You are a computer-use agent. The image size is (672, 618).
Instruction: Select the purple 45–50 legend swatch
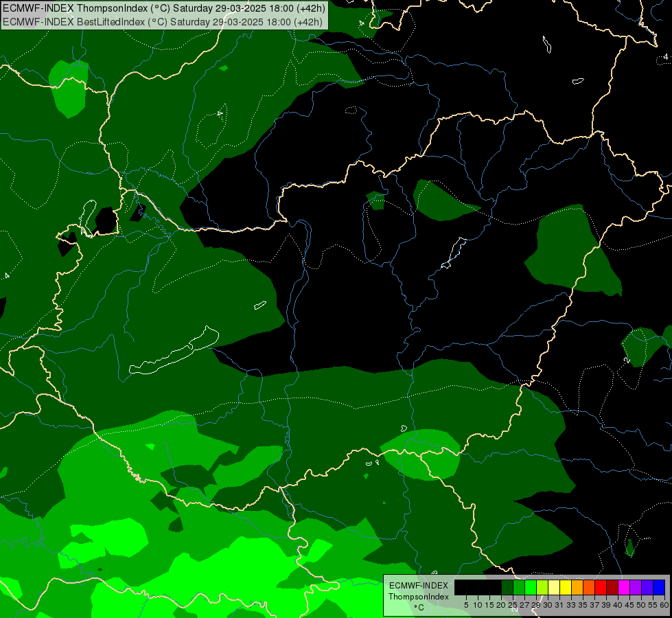pyautogui.click(x=636, y=587)
